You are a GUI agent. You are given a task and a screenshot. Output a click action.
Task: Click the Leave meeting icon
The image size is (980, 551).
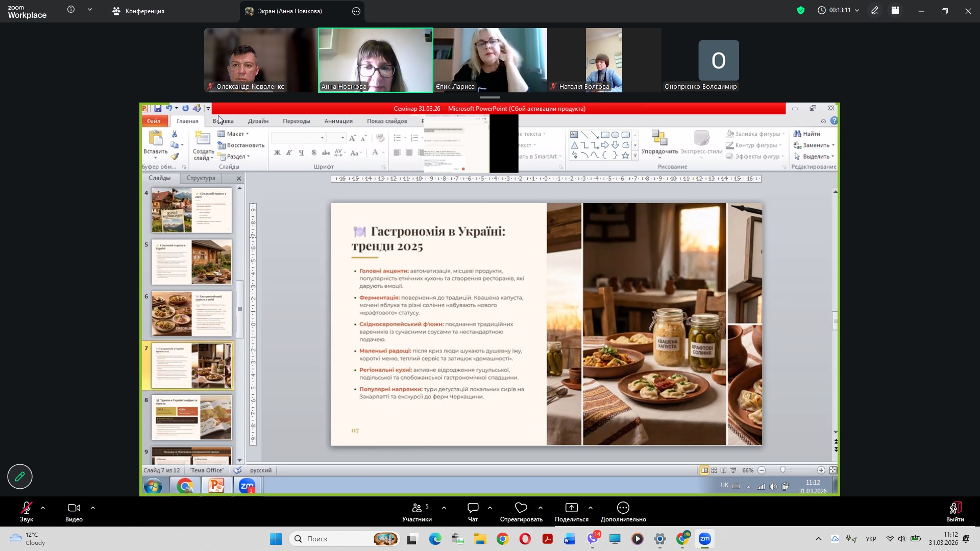point(954,508)
